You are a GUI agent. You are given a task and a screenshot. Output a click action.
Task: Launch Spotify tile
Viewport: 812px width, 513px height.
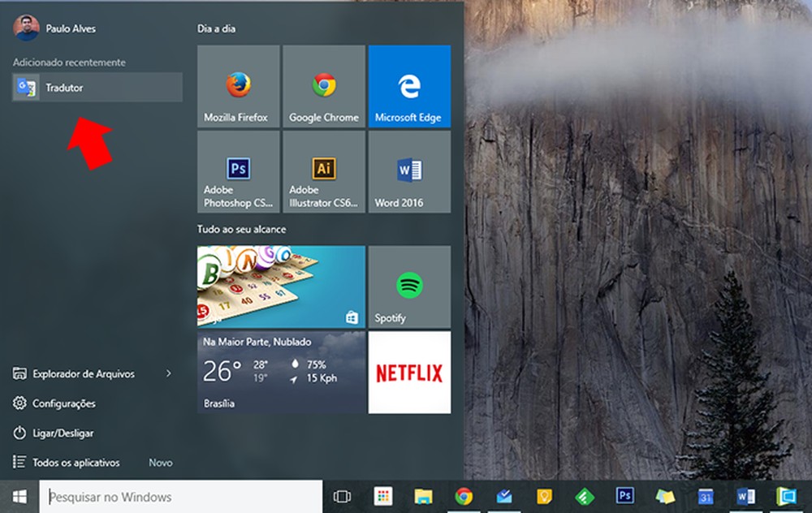point(409,286)
